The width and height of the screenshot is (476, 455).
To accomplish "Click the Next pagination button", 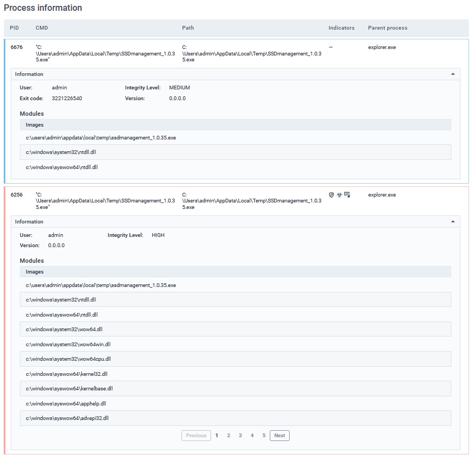I will point(279,436).
